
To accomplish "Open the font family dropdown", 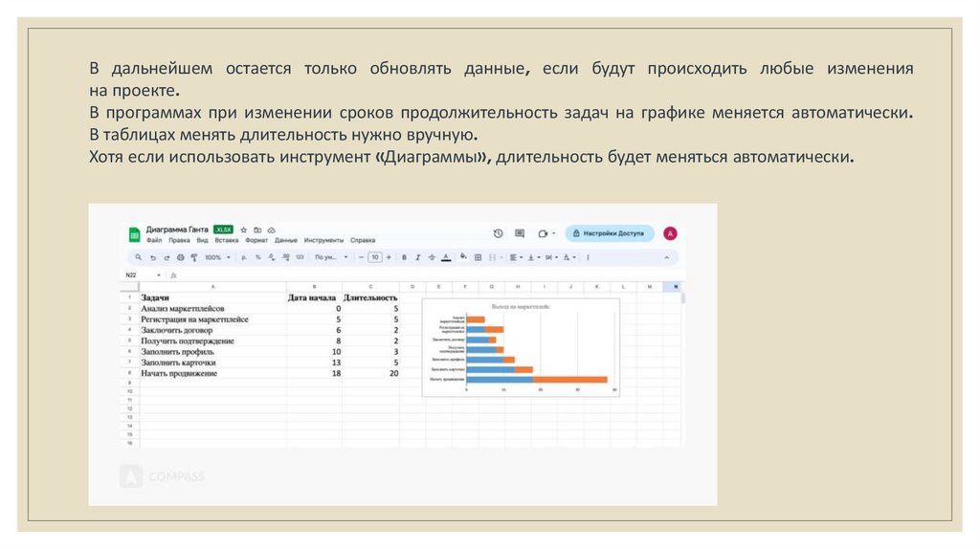I will (328, 257).
